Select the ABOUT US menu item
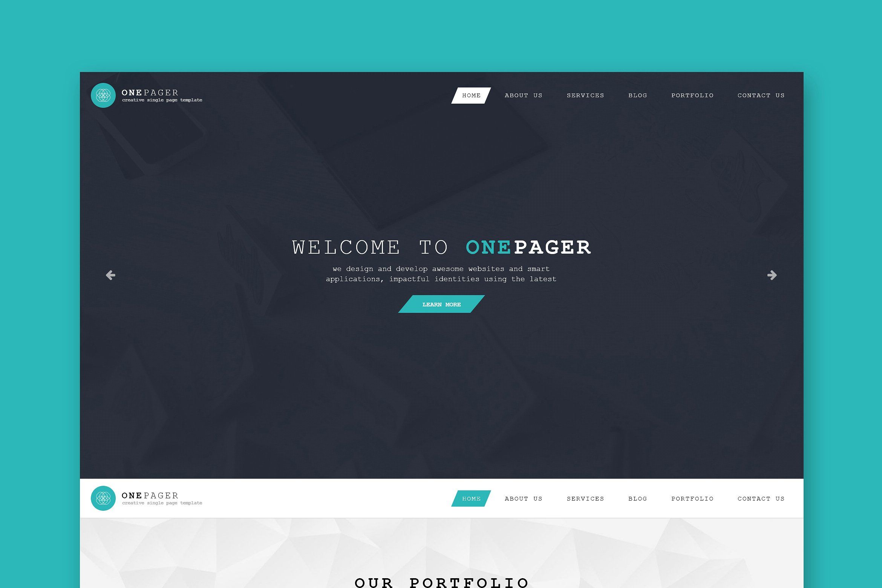 (x=522, y=95)
